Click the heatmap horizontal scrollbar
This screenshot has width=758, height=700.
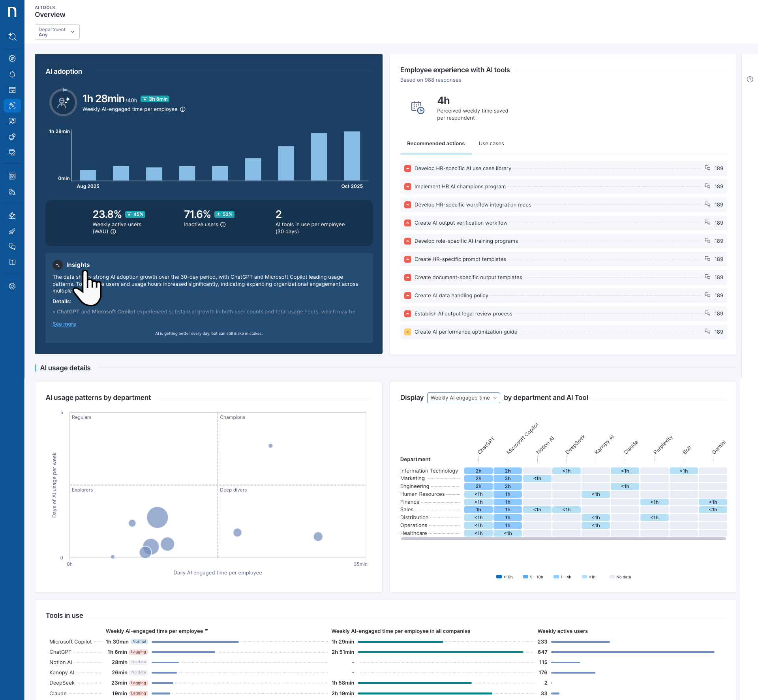[563, 539]
